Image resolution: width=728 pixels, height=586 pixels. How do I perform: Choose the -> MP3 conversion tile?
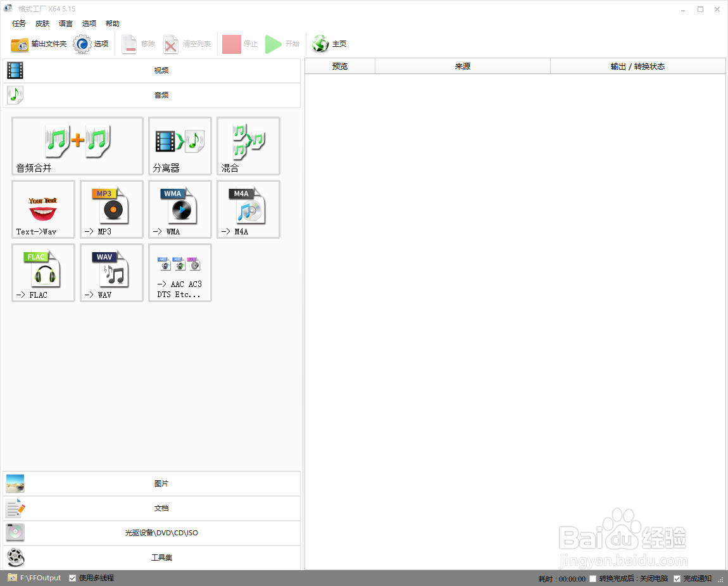[111, 209]
